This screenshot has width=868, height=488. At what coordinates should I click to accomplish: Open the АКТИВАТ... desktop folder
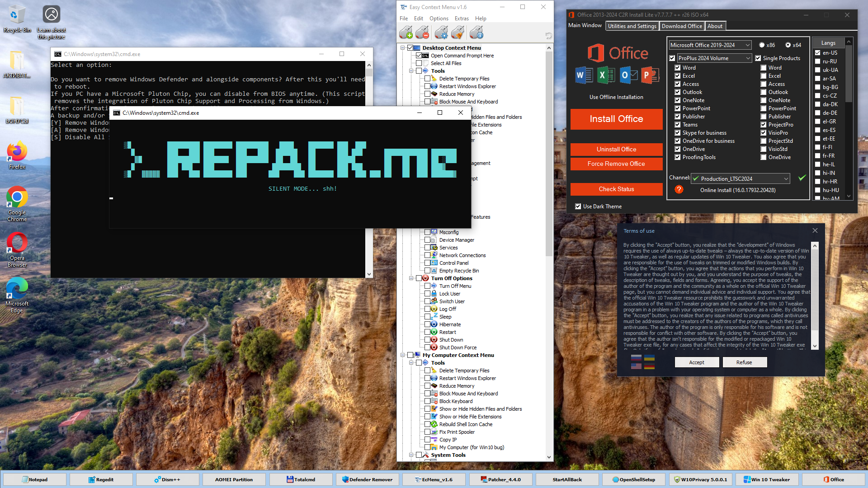tap(17, 64)
